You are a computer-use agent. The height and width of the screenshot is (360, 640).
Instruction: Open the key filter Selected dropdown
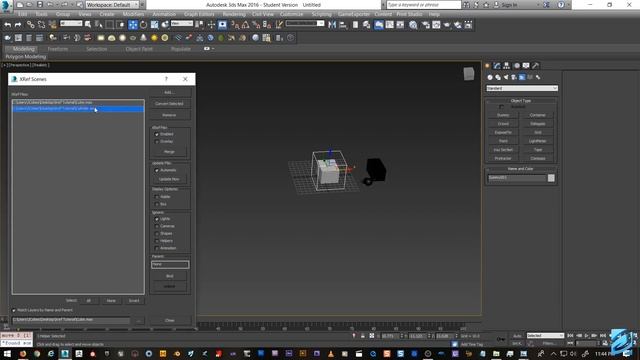click(545, 336)
